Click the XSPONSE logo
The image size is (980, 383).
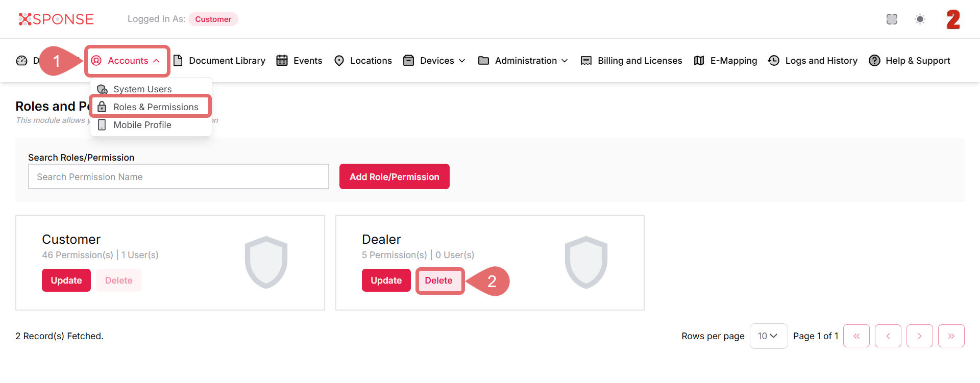tap(56, 19)
